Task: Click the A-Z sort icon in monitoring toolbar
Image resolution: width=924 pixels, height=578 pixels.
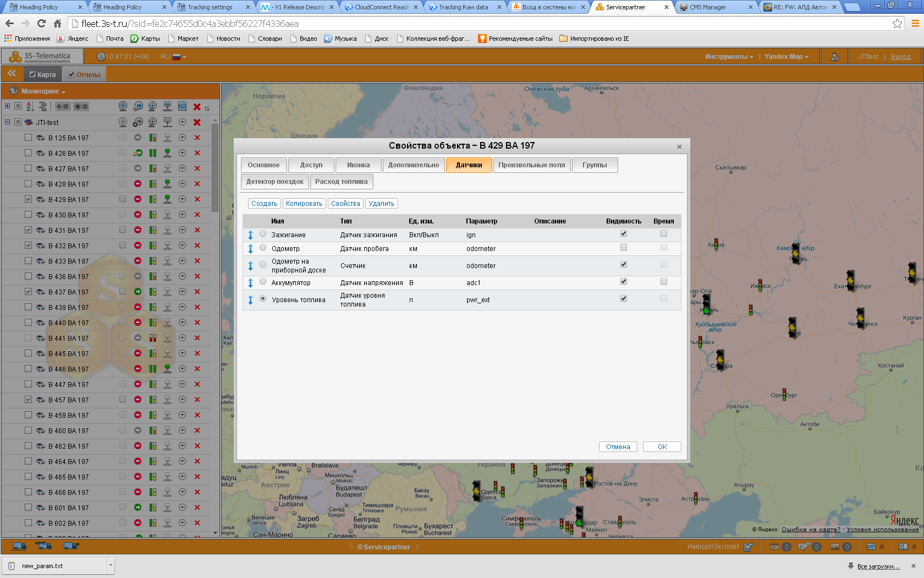Action: click(30, 106)
